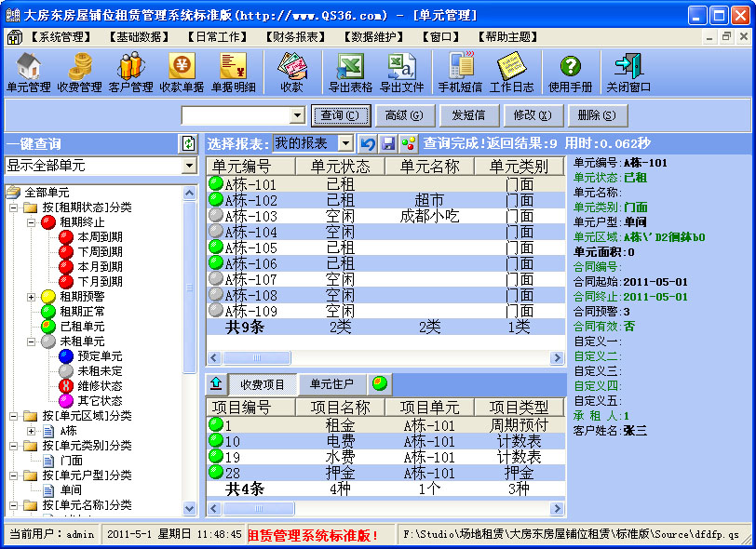
Task: Click the 收款 cash icon
Action: [291, 73]
